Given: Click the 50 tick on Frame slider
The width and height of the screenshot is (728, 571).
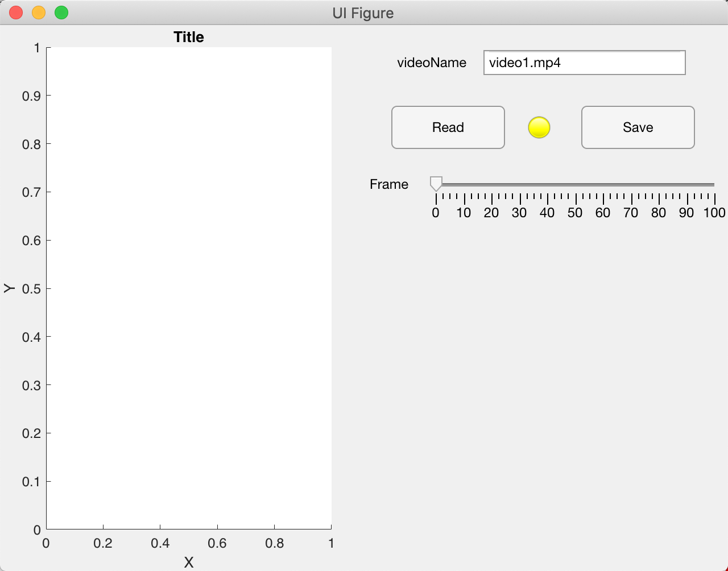Looking at the screenshot, I should pos(575,199).
